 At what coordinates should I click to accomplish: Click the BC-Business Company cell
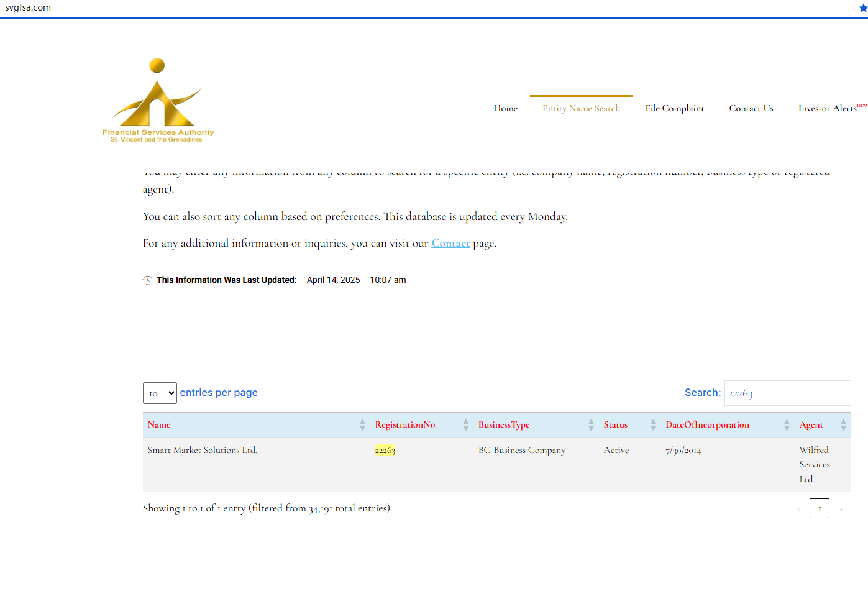[x=522, y=451]
